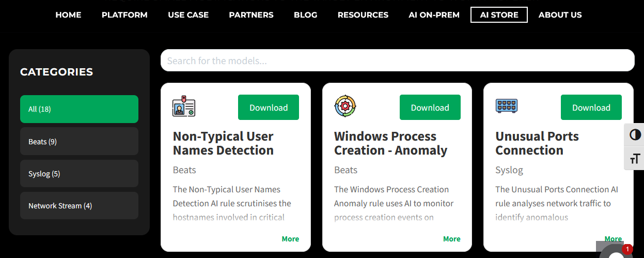Image resolution: width=644 pixels, height=258 pixels.
Task: Expand More for Unusual Ports Connection
Action: (x=612, y=239)
